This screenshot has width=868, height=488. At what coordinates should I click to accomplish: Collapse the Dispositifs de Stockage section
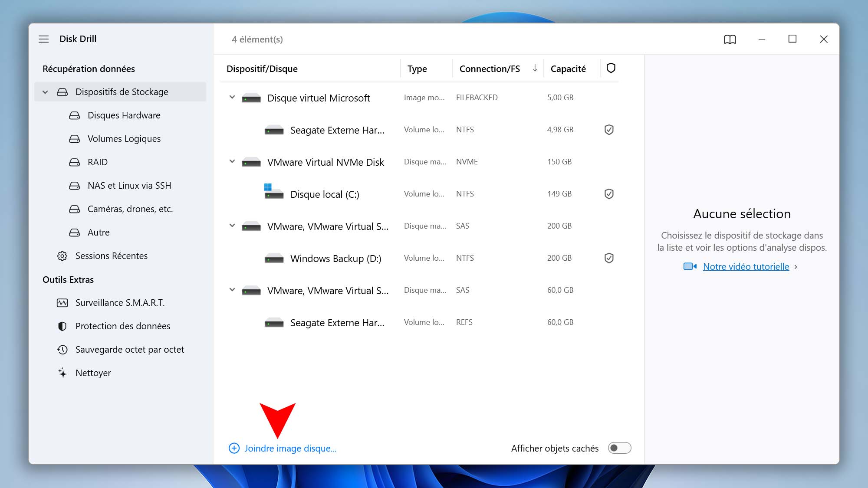(x=45, y=92)
